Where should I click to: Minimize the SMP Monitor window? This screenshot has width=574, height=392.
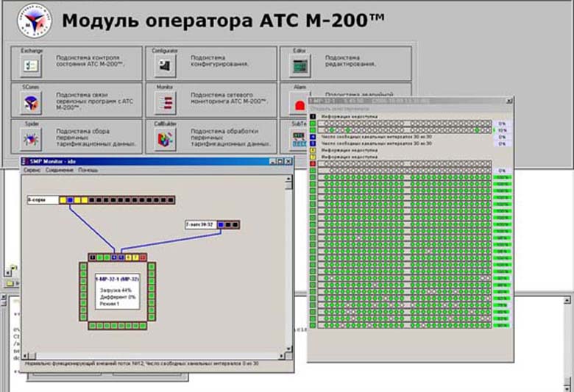(x=273, y=161)
